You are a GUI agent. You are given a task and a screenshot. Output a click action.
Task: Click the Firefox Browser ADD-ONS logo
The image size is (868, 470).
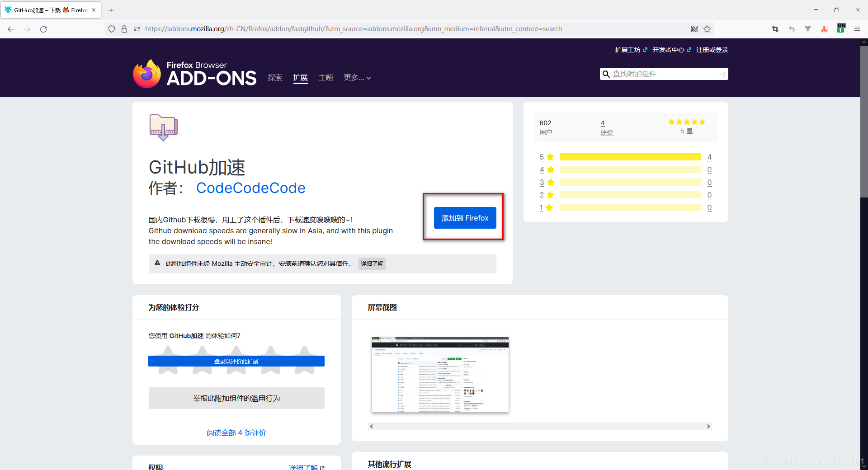coord(195,74)
